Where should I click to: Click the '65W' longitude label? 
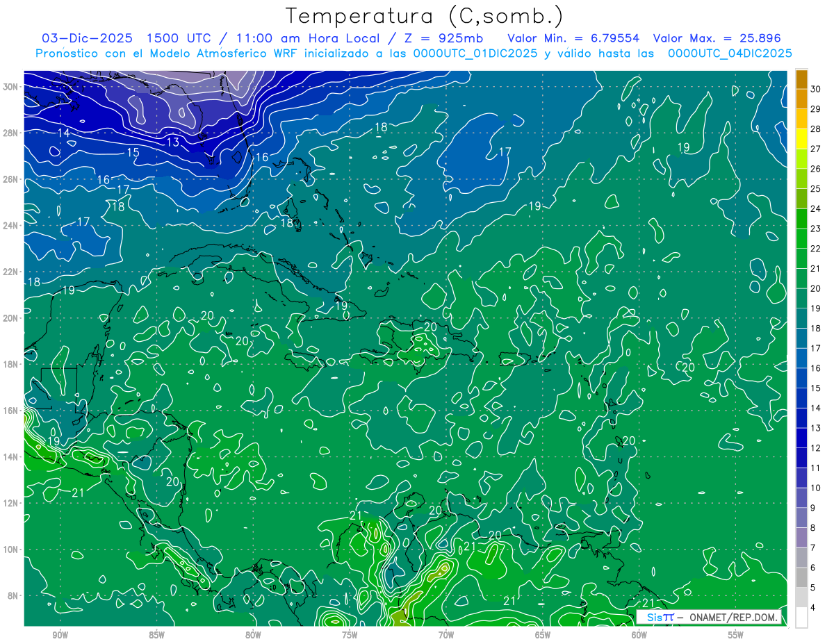(x=543, y=635)
